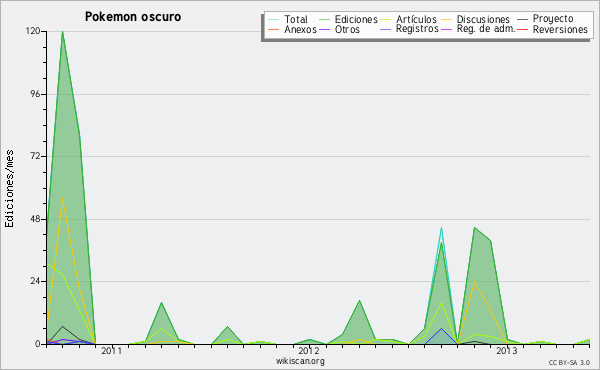
Task: Click the 'Ediciones/mes' y-axis title
Action: (9, 189)
